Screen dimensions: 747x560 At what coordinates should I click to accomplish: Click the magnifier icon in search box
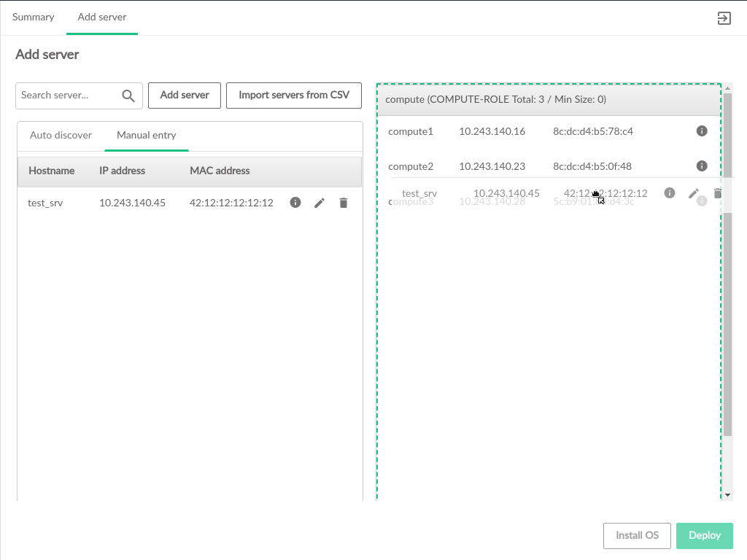[x=128, y=96]
